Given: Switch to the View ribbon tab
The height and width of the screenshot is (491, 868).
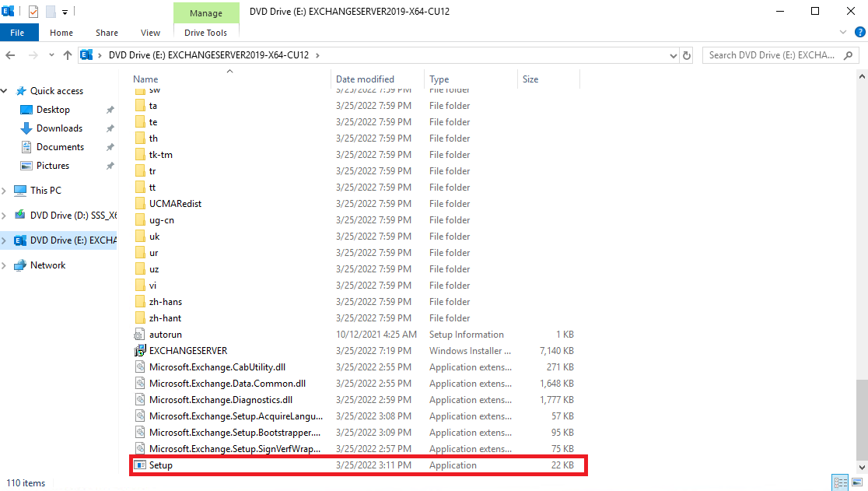Looking at the screenshot, I should tap(150, 32).
